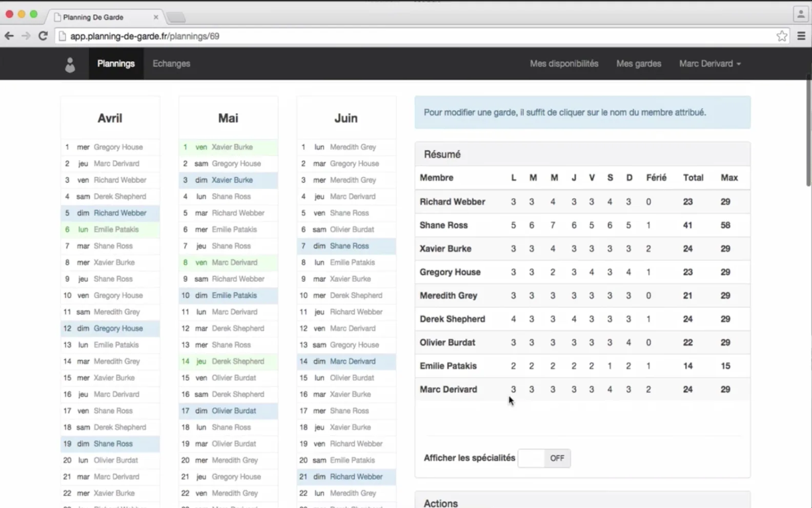Edit June 1 guard Meredith Grey

353,147
